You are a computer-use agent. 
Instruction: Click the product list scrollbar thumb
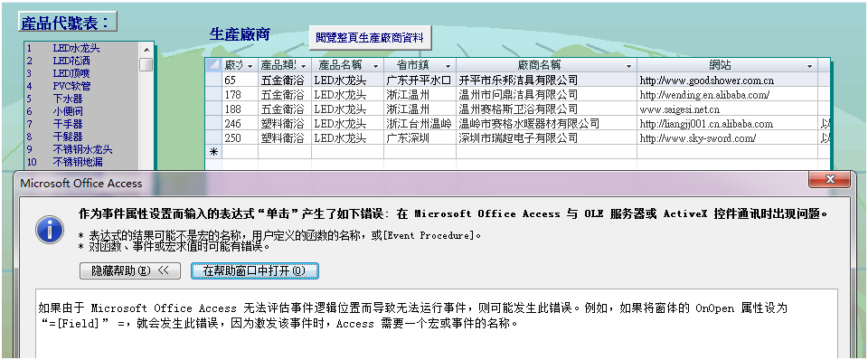pos(146,64)
